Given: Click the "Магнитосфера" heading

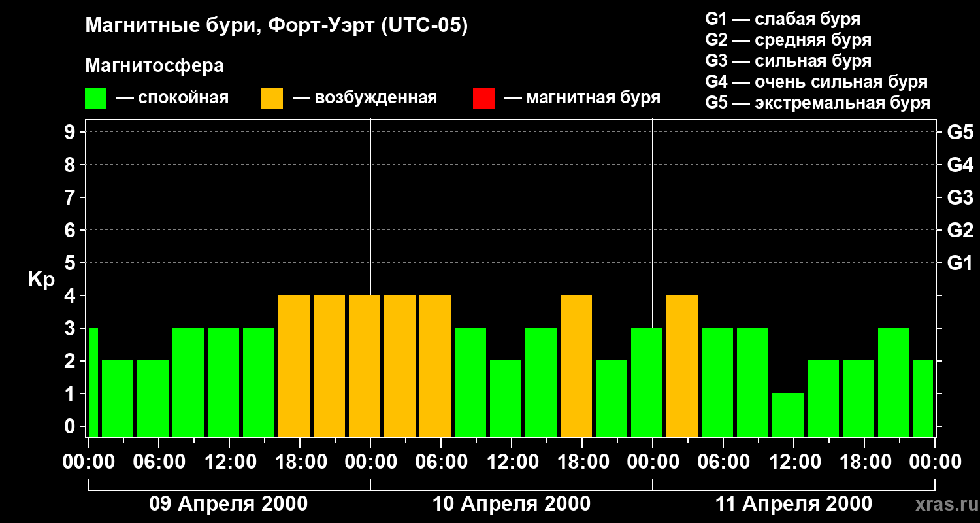Looking at the screenshot, I should (154, 66).
